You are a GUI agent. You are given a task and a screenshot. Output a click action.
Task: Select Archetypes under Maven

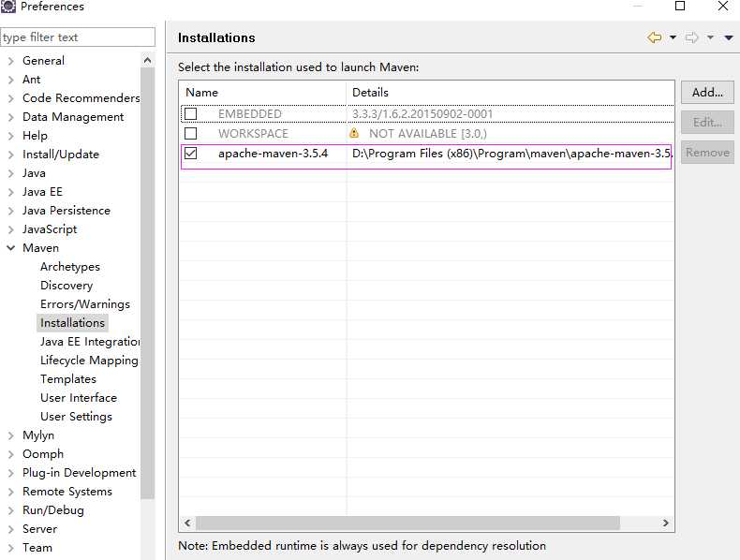70,267
